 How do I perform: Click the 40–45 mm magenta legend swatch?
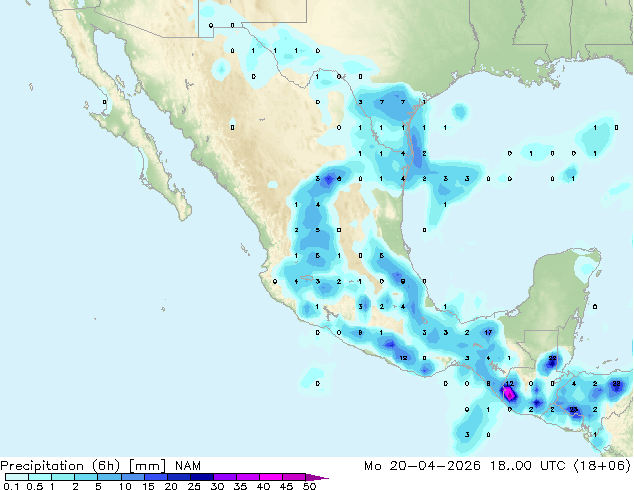pos(271,477)
